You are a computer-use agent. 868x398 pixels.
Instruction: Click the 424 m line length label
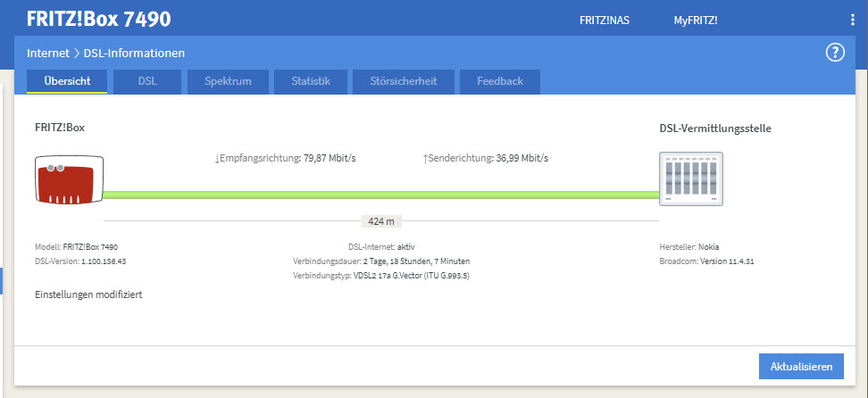point(381,221)
